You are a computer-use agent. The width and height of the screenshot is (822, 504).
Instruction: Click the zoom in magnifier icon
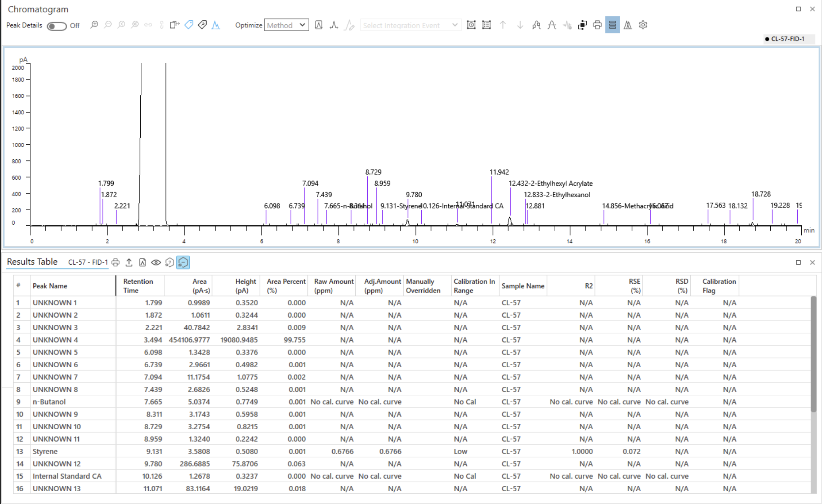94,25
